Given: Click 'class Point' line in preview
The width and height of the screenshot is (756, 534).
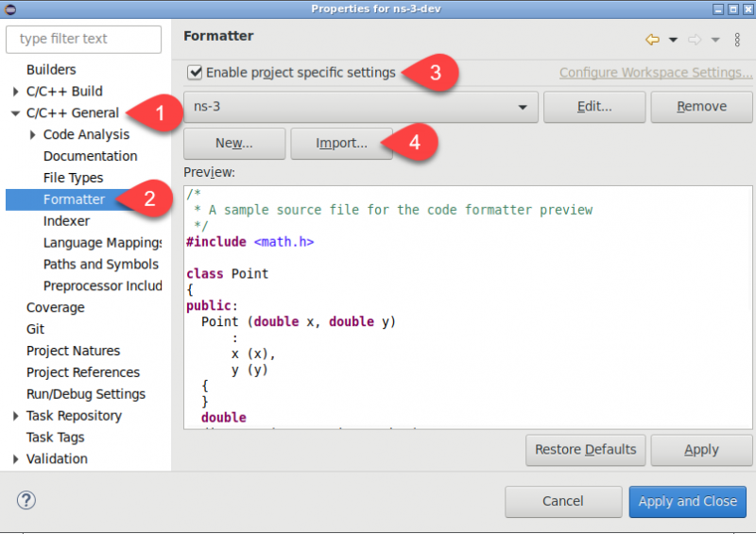Looking at the screenshot, I should click(227, 273).
